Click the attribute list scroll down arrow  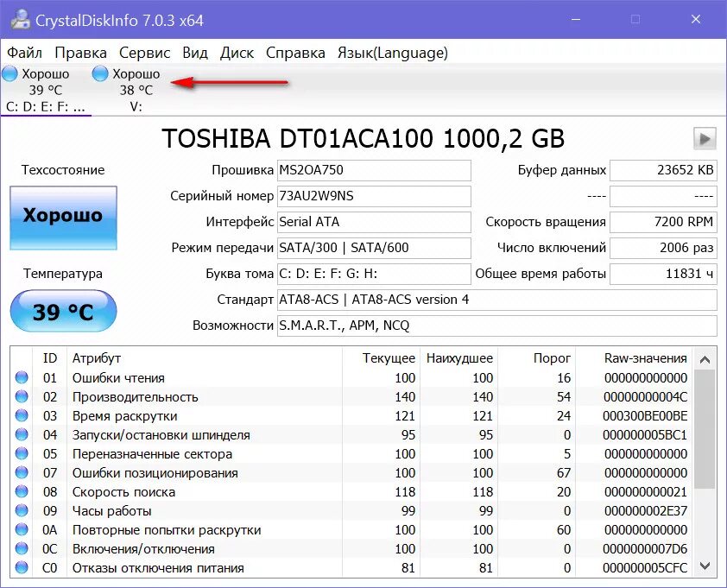pos(705,566)
